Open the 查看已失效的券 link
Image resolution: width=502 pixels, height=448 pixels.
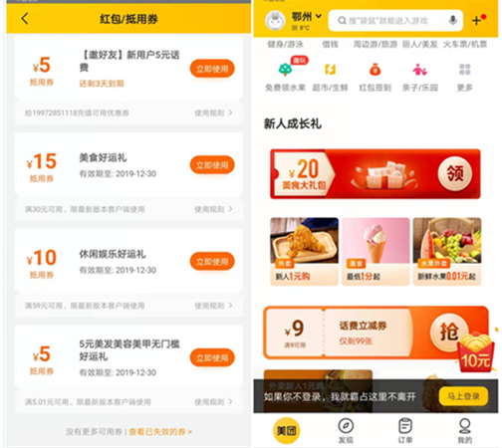pyautogui.click(x=160, y=432)
